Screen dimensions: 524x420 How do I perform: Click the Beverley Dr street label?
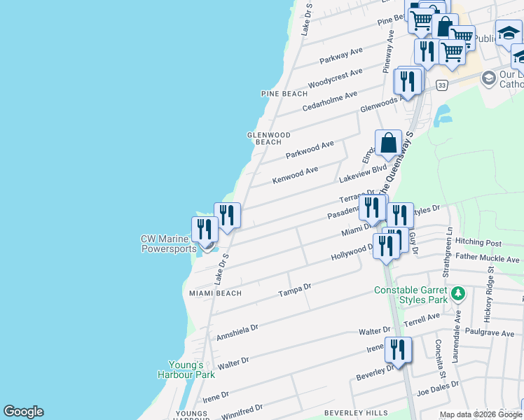click(375, 373)
